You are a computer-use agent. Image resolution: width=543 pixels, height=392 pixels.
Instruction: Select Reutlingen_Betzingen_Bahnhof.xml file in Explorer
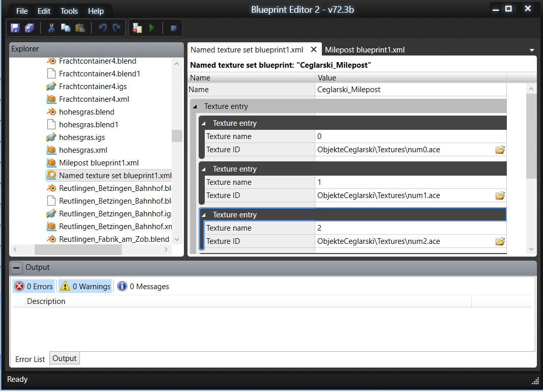pos(108,226)
